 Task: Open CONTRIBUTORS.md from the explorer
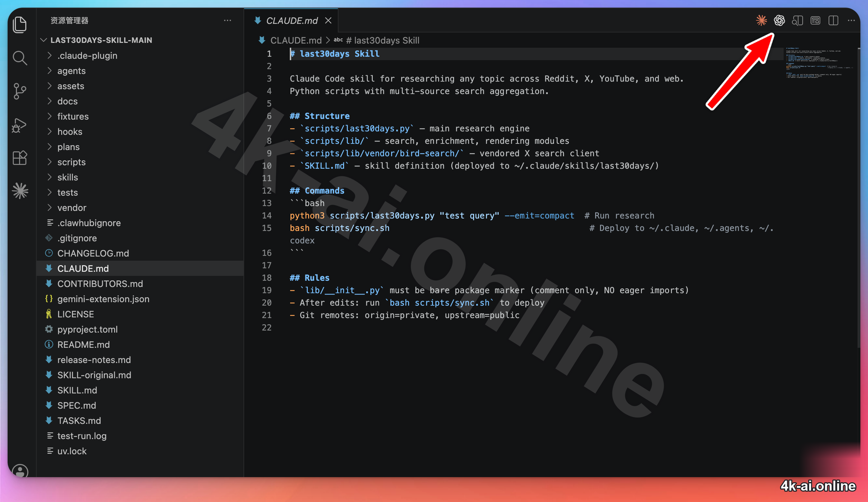tap(140, 284)
